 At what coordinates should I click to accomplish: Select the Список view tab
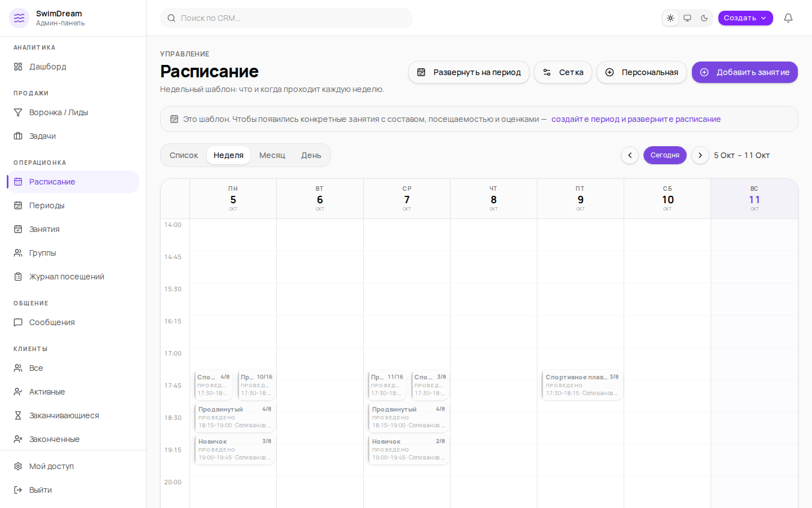[184, 155]
